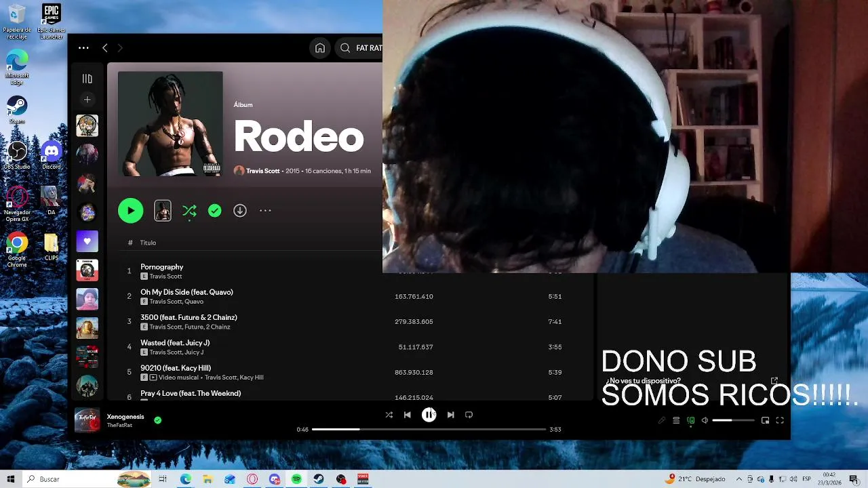868x488 pixels.
Task: Open Google Chrome desktop icon
Action: pos(17,250)
